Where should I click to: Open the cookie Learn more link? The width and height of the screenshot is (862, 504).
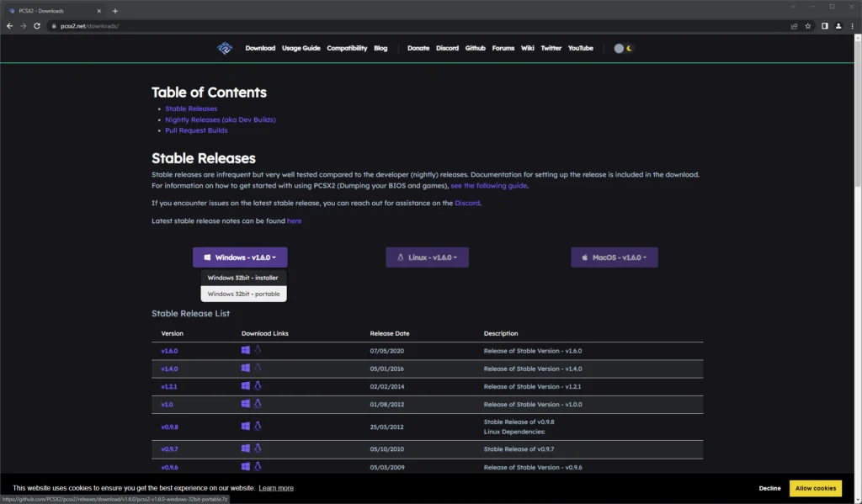tap(276, 488)
